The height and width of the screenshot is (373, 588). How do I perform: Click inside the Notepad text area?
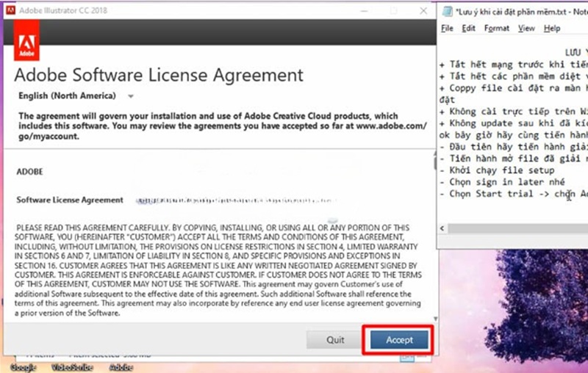pos(514,147)
